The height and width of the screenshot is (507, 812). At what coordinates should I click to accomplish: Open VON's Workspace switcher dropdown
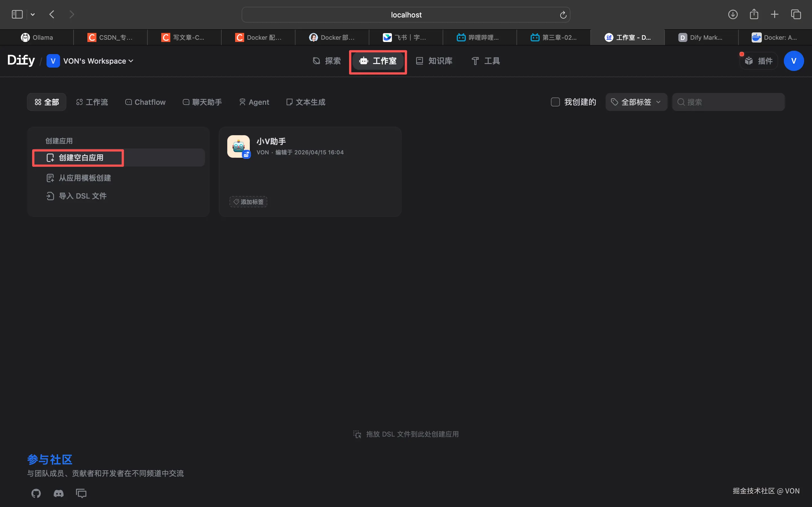click(x=90, y=61)
